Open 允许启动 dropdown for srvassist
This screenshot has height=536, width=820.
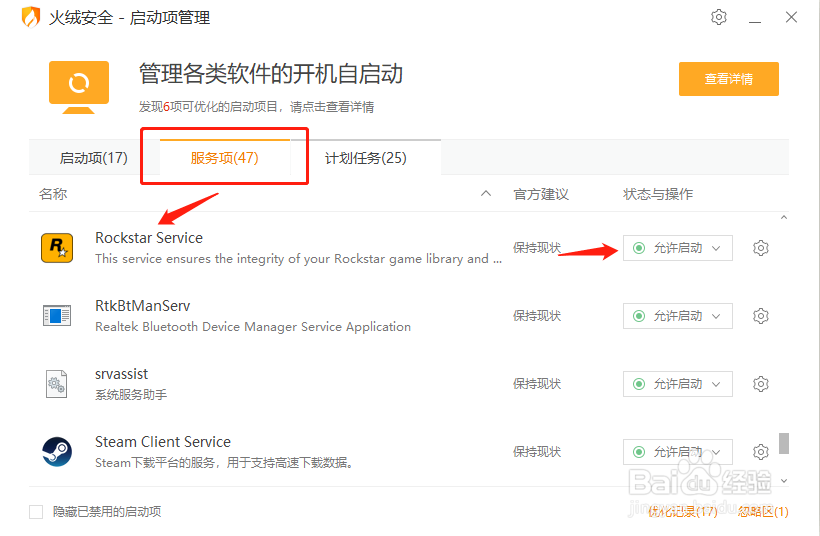coord(678,384)
